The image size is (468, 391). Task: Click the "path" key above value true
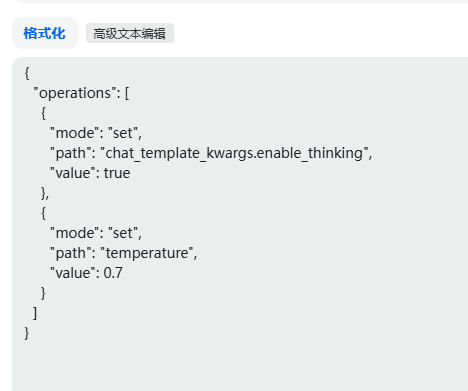click(70, 153)
